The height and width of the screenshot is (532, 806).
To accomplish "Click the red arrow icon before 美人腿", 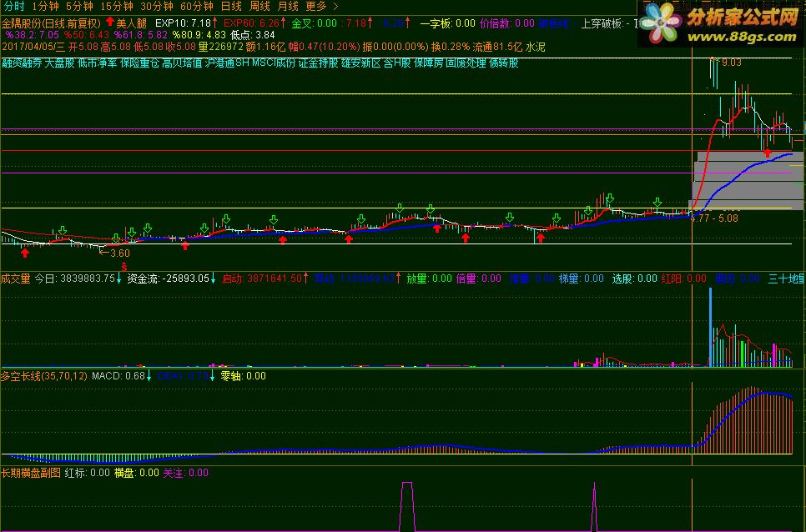I will (109, 22).
